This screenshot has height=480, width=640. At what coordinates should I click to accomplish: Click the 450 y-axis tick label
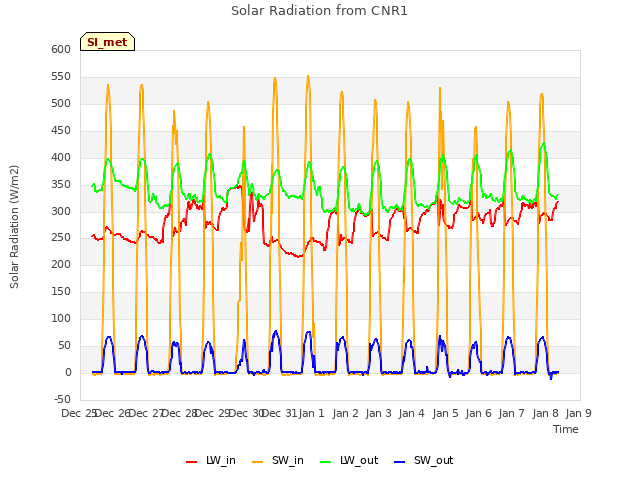tap(61, 130)
